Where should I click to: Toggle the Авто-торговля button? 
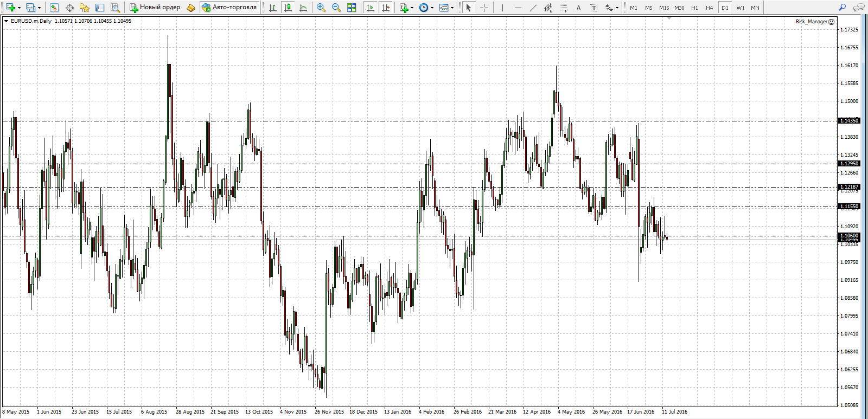pos(229,8)
